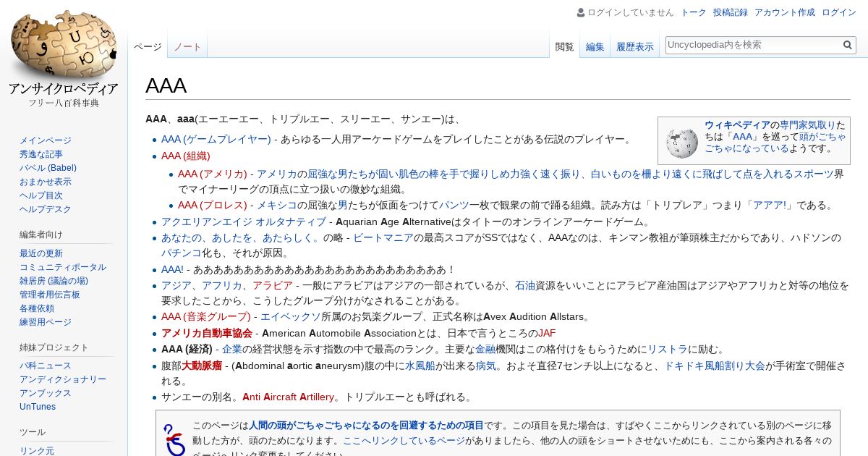Click the ログイン link
Image resolution: width=868 pixels, height=456 pixels.
(839, 12)
